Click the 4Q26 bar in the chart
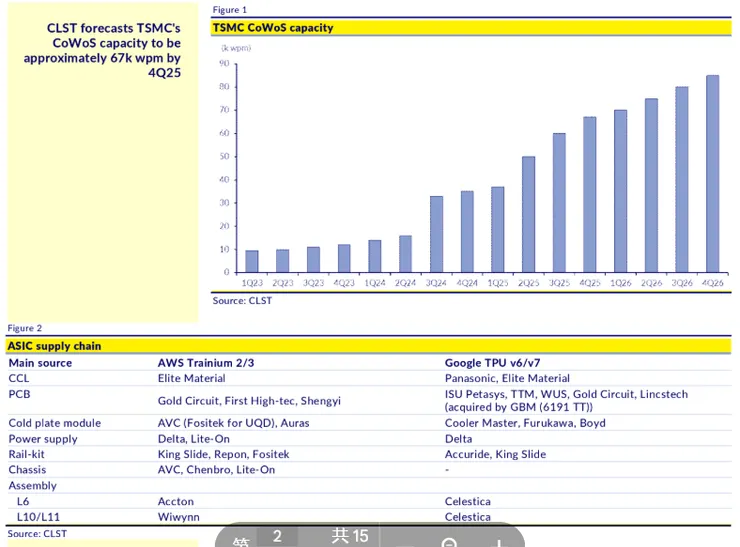Screen dimensions: 740x547 [713, 174]
